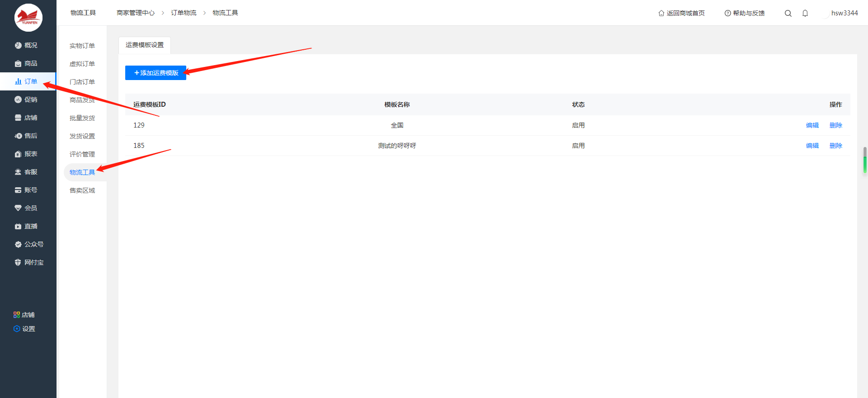Click the 模板名称 column header
868x398 pixels.
pyautogui.click(x=397, y=104)
